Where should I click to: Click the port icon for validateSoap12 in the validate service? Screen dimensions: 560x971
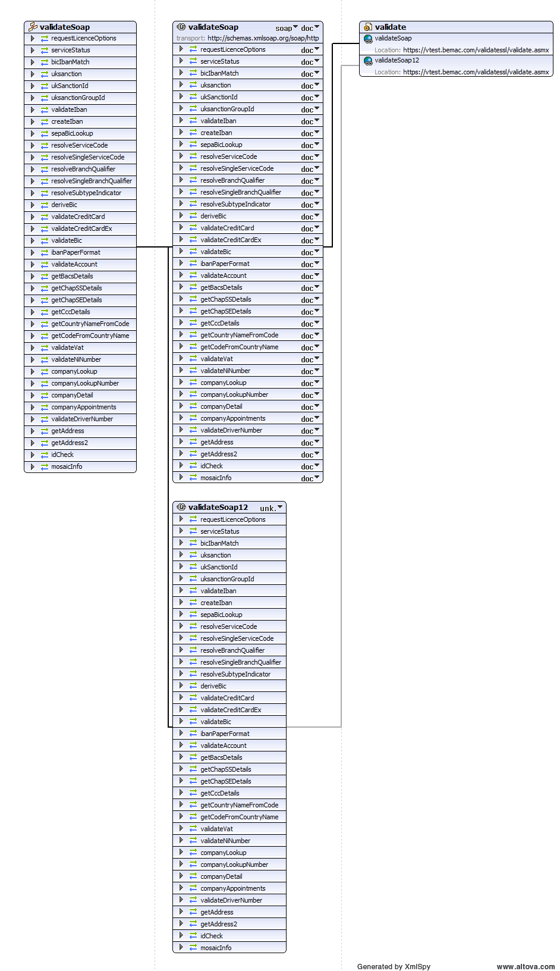click(x=368, y=61)
